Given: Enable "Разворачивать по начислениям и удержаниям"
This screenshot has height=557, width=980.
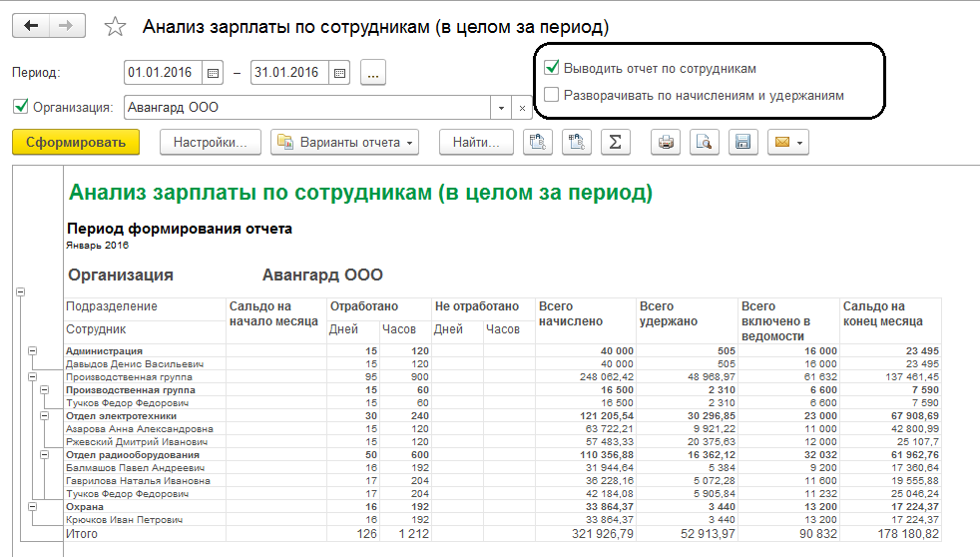Looking at the screenshot, I should pos(551,96).
